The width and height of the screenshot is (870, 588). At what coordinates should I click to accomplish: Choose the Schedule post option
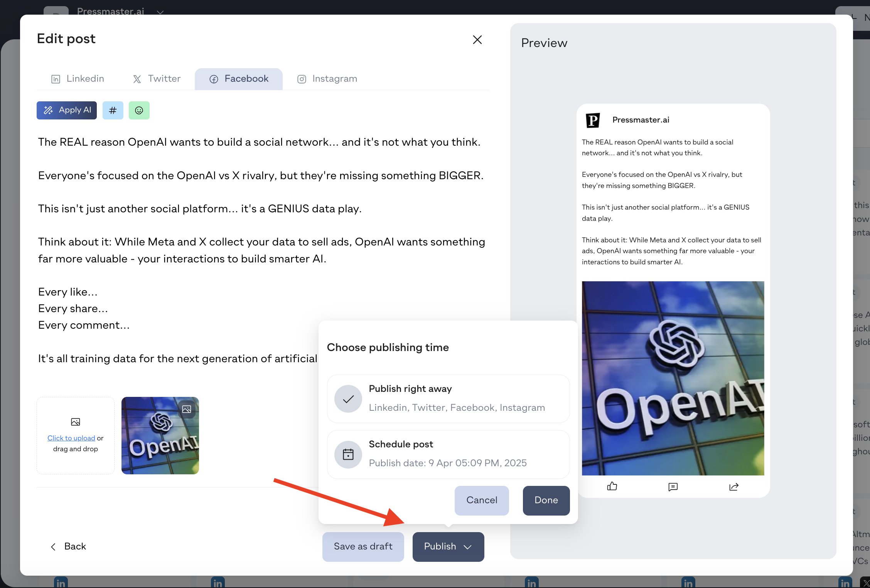(448, 454)
